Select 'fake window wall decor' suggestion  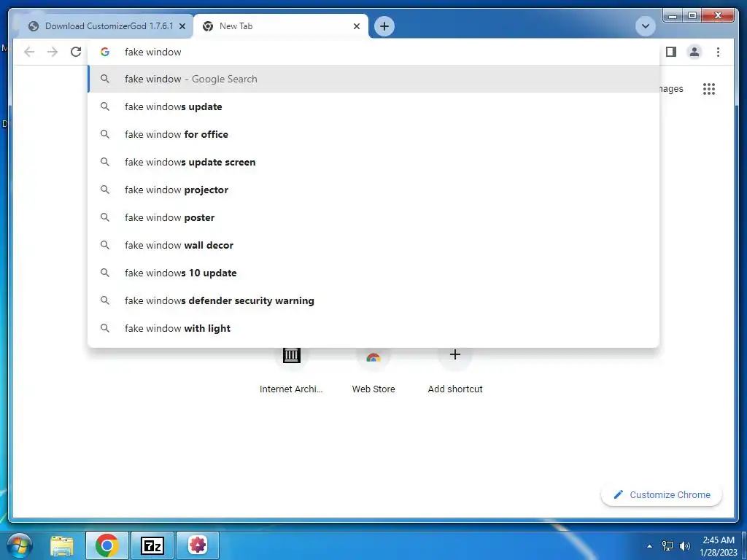coord(373,245)
